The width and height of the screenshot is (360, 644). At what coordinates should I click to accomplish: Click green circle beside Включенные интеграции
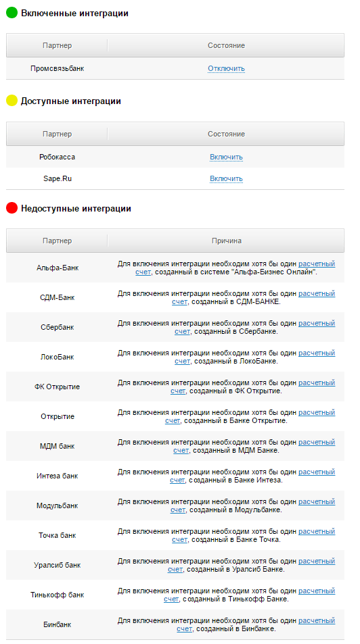point(12,13)
